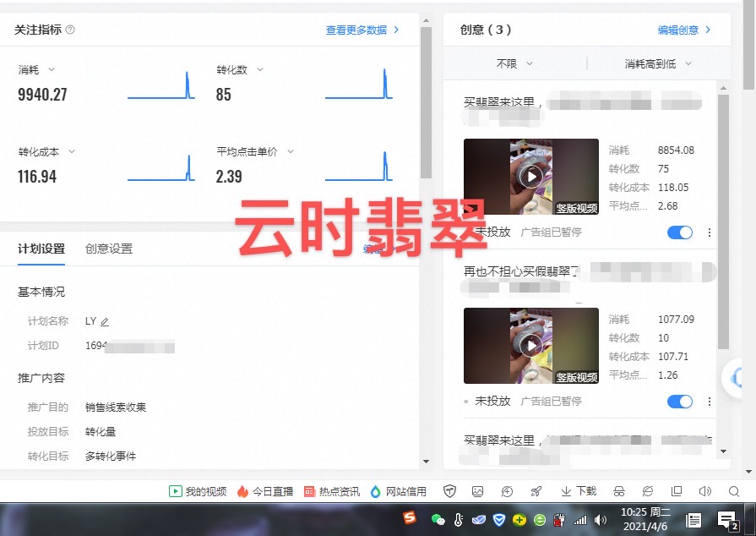Click the system volume tray icon
The image size is (756, 536).
[601, 520]
